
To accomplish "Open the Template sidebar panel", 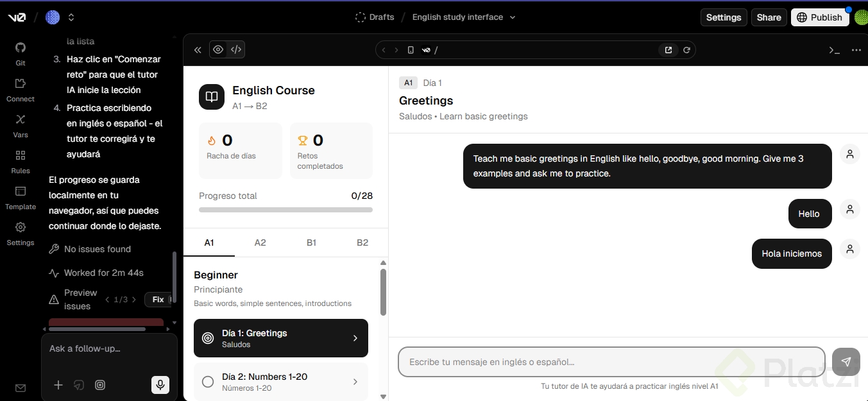I will tap(21, 198).
